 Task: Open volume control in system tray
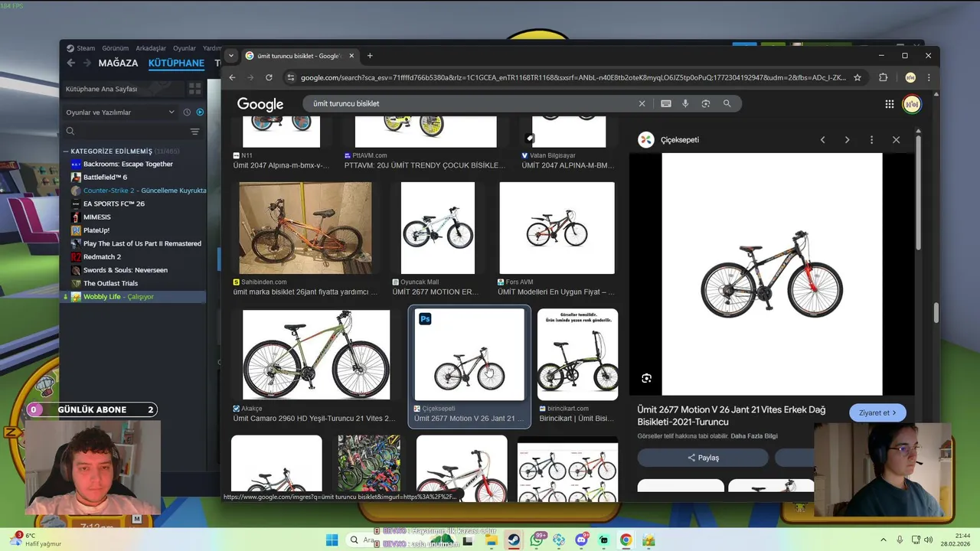pos(930,540)
